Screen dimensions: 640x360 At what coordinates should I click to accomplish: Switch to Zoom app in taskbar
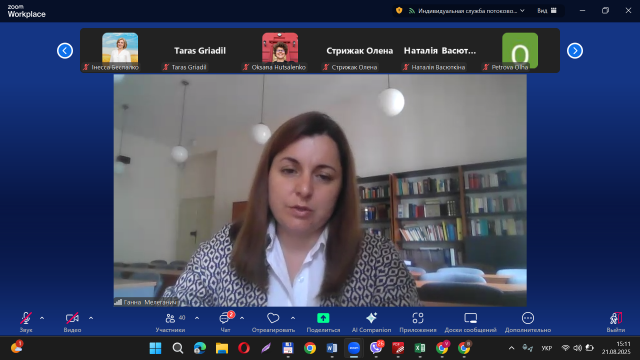coord(354,348)
